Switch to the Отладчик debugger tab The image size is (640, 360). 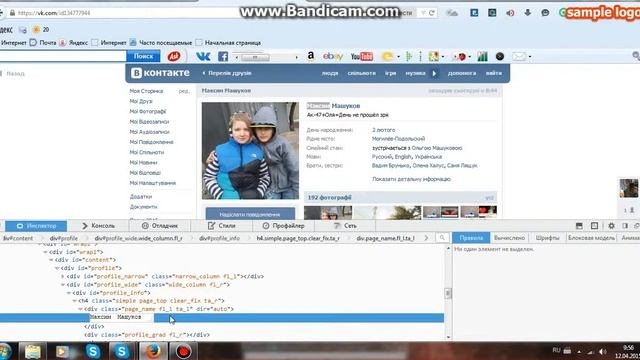click(160, 226)
